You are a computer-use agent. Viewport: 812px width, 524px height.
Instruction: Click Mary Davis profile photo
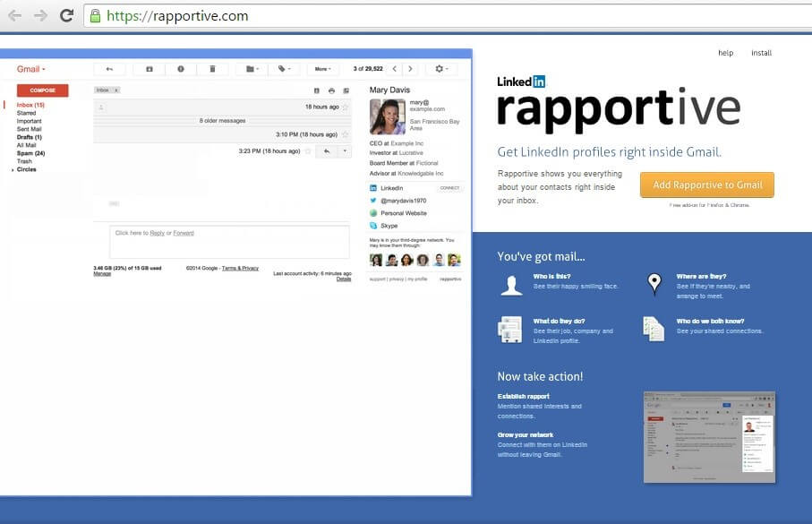pyautogui.click(x=388, y=116)
